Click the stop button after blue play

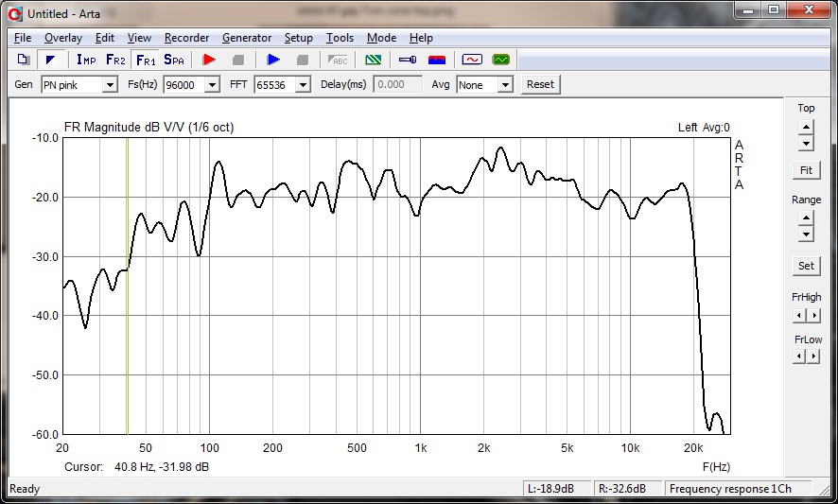pyautogui.click(x=303, y=60)
